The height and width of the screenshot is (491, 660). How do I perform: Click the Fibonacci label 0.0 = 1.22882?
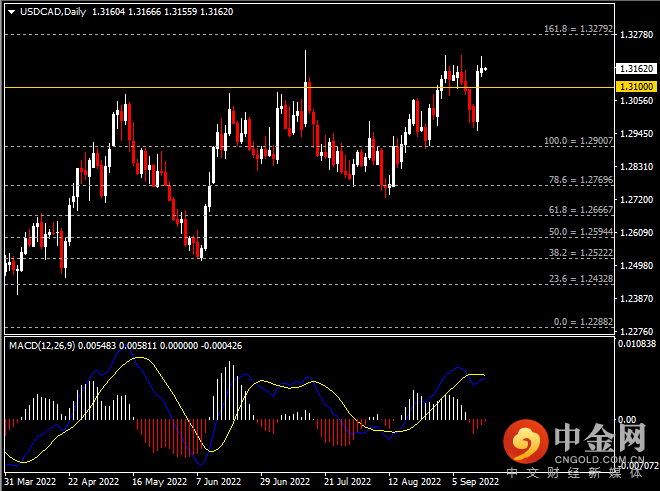[x=583, y=322]
